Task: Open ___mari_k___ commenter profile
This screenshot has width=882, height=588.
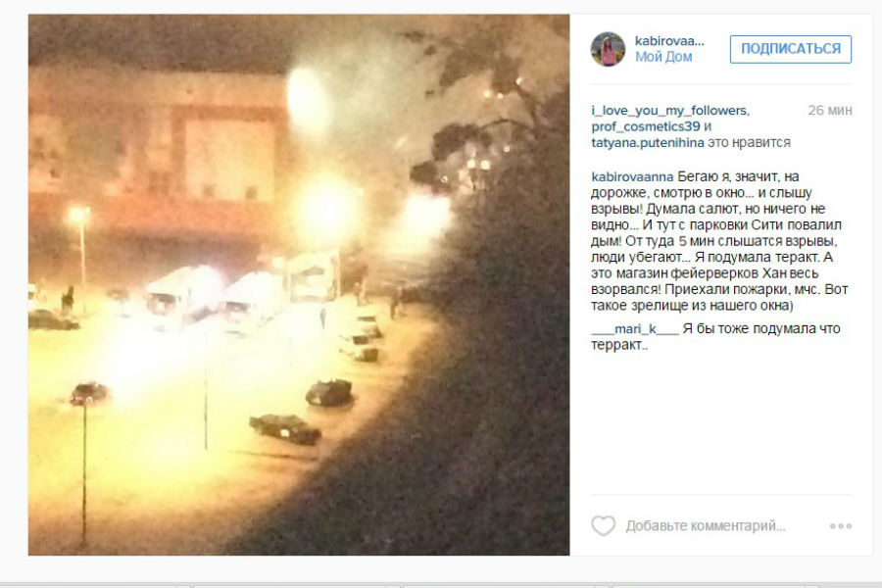Action: coord(635,328)
